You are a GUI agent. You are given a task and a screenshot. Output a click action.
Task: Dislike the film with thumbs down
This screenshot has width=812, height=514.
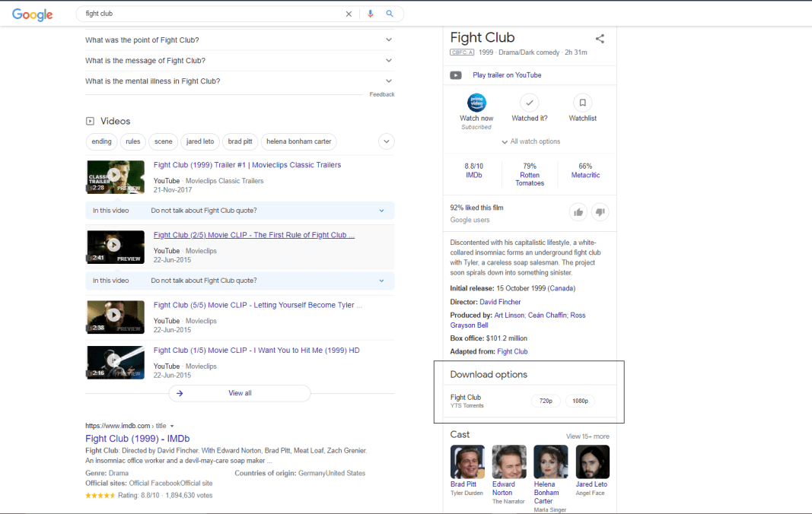pos(600,211)
